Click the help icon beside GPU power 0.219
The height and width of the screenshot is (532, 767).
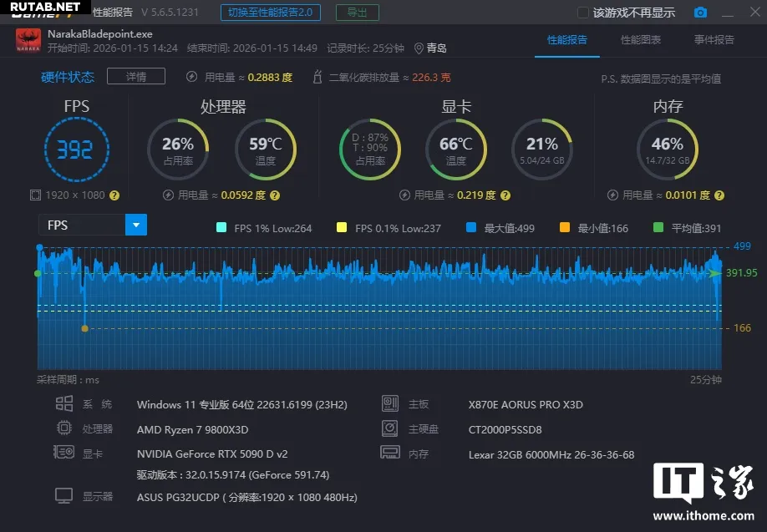(504, 195)
